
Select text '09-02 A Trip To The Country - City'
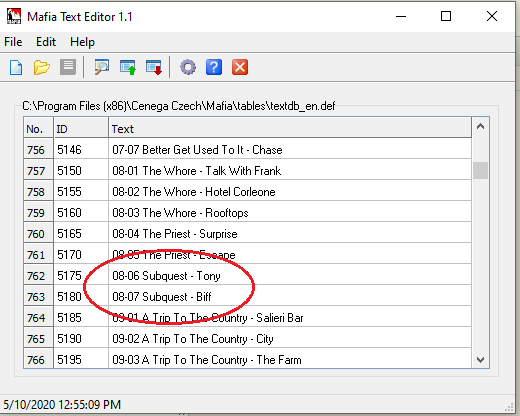(x=193, y=339)
